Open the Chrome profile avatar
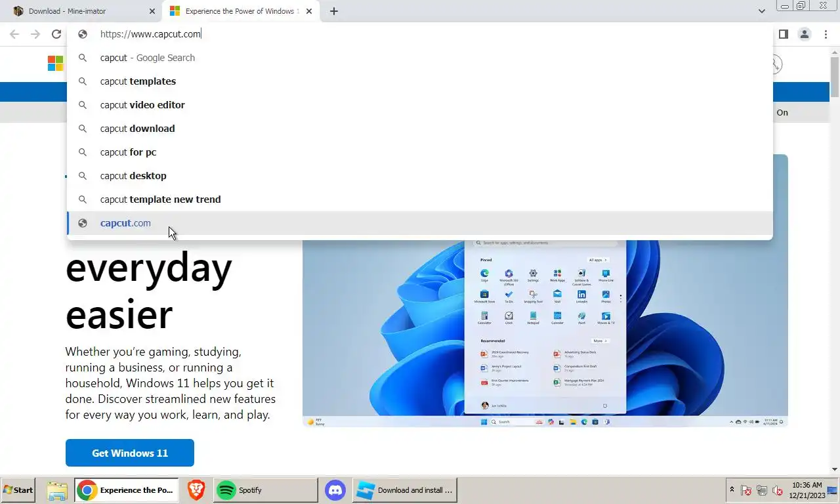Viewport: 840px width, 504px height. tap(805, 34)
